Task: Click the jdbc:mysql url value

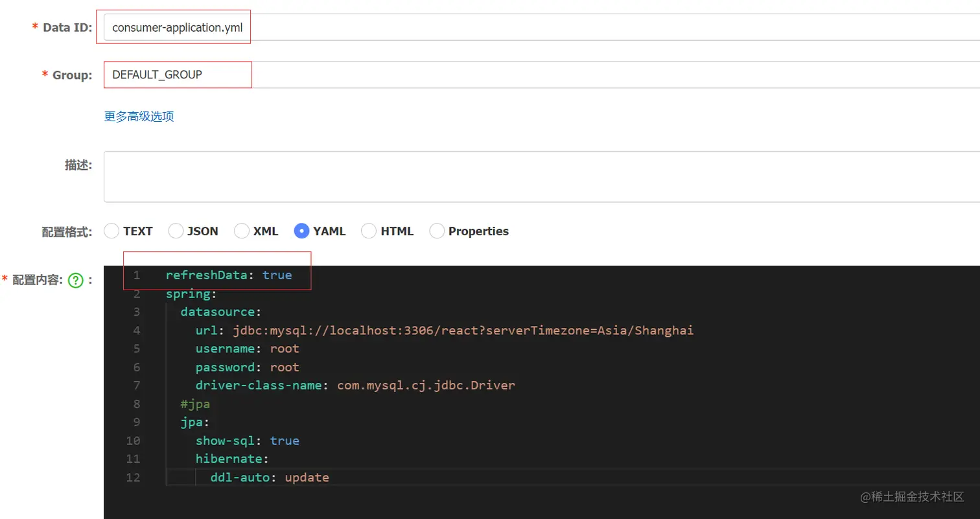Action: point(463,330)
